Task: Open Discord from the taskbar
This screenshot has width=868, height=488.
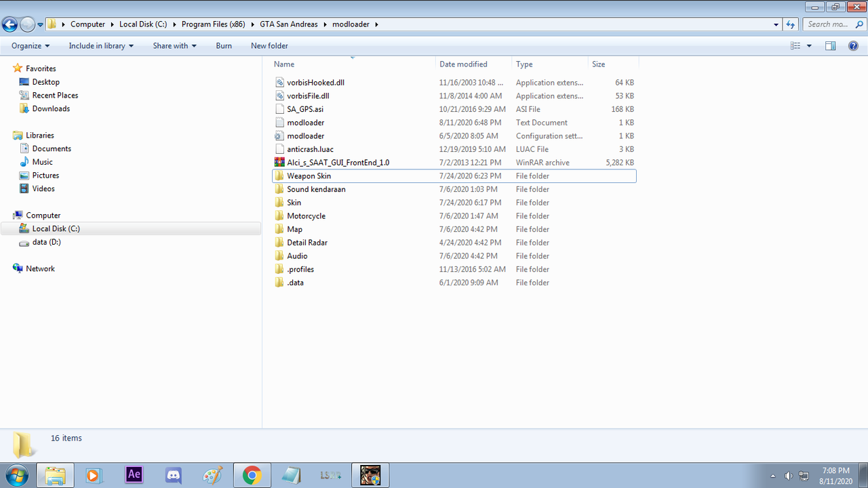Action: tap(174, 475)
